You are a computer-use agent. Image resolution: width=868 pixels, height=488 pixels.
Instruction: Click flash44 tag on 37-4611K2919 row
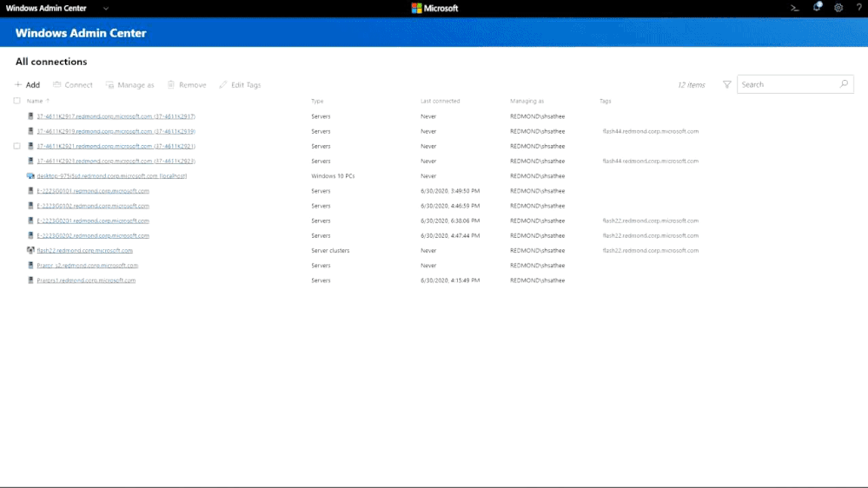(x=651, y=131)
